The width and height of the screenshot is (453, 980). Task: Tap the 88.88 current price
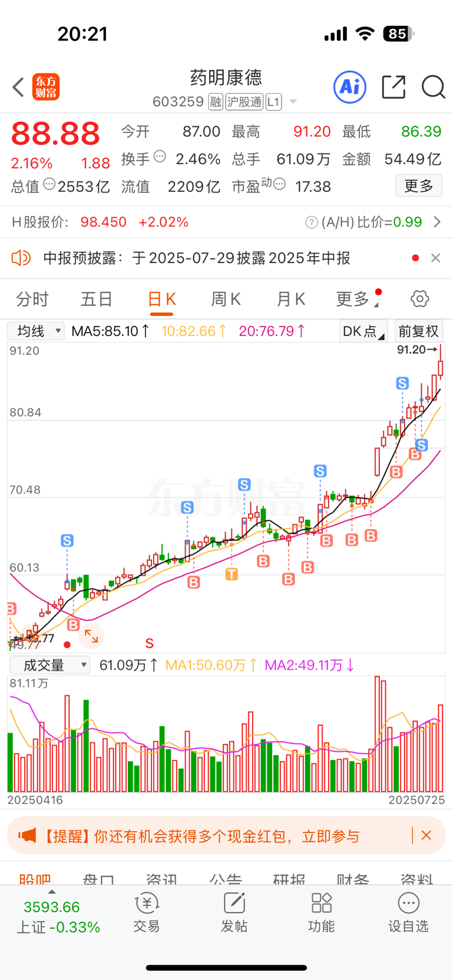(56, 134)
